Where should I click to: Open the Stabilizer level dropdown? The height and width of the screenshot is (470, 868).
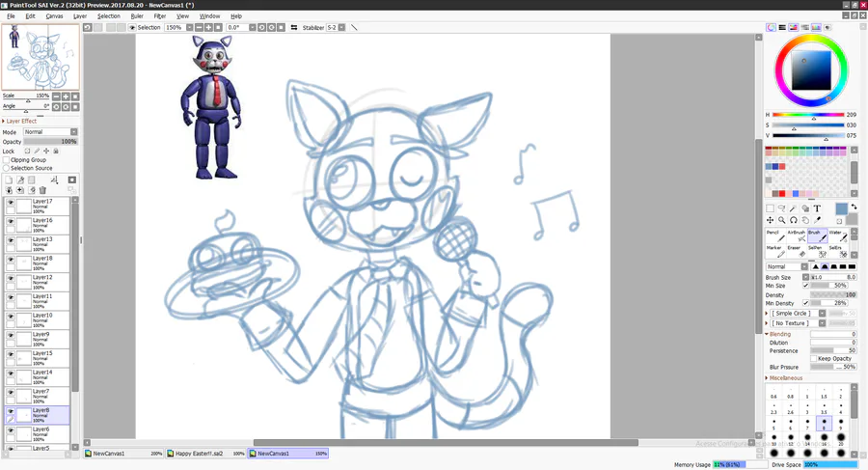tap(341, 27)
